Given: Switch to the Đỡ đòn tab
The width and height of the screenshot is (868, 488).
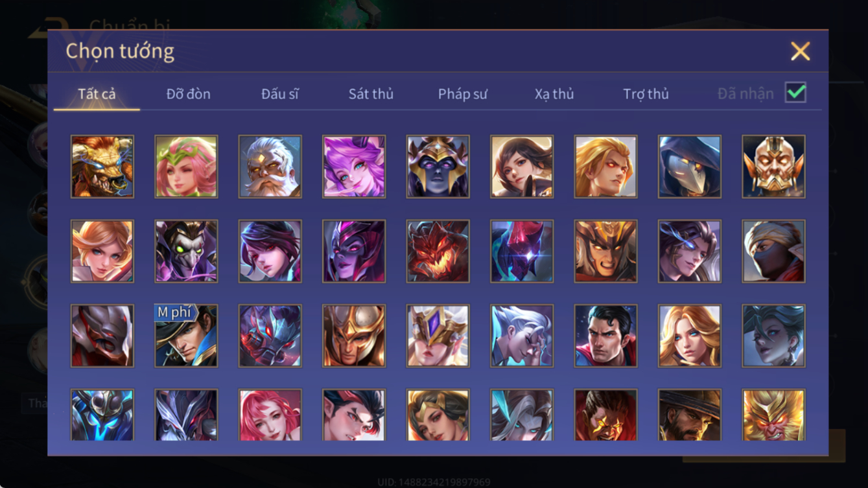Looking at the screenshot, I should click(188, 94).
